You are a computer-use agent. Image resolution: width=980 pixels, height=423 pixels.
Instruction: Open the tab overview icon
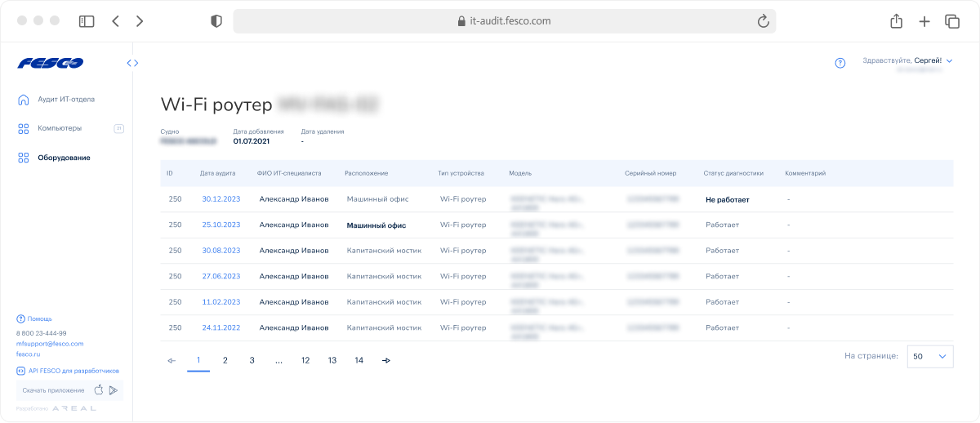[952, 21]
